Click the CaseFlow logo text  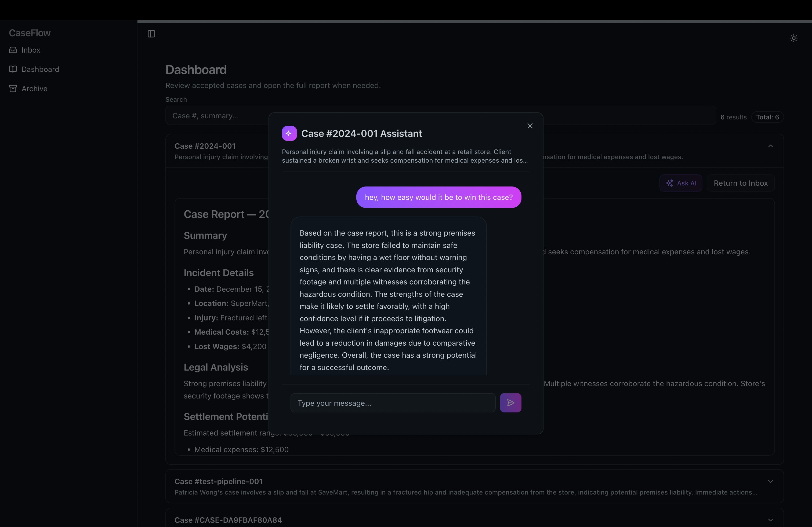click(30, 33)
